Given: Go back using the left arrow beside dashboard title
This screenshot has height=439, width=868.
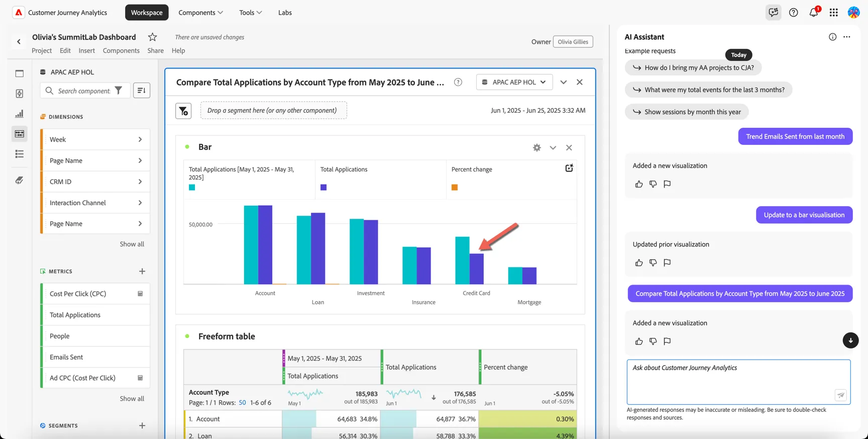Looking at the screenshot, I should pos(19,42).
